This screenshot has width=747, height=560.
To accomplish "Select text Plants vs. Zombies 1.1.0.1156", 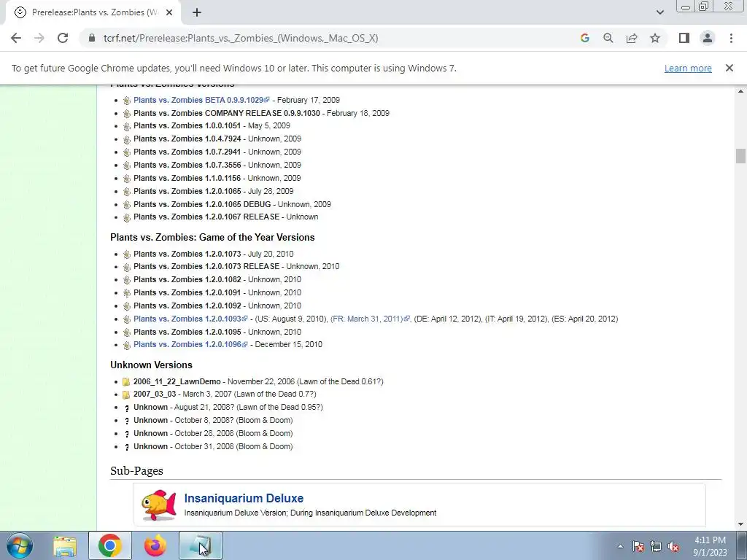I will [187, 178].
